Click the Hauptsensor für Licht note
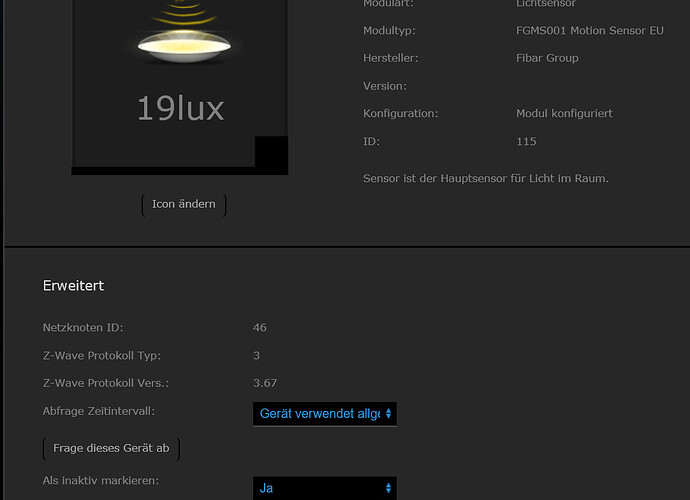The height and width of the screenshot is (500, 690). (485, 179)
